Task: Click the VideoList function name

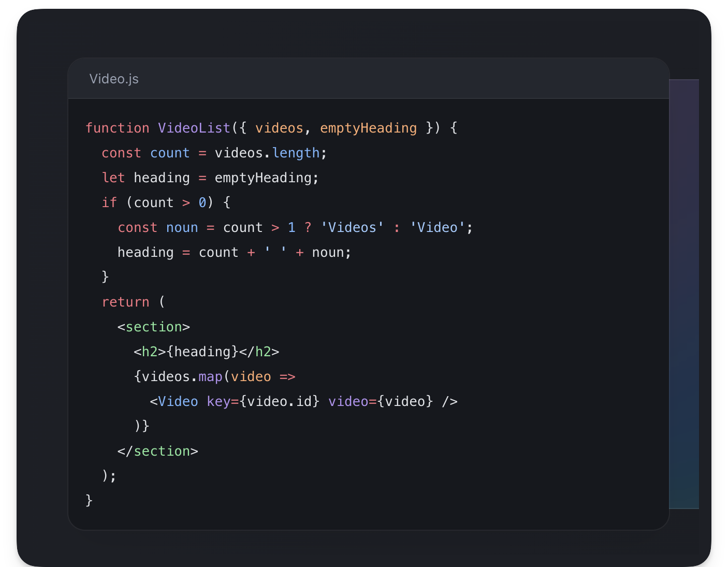Action: click(194, 128)
